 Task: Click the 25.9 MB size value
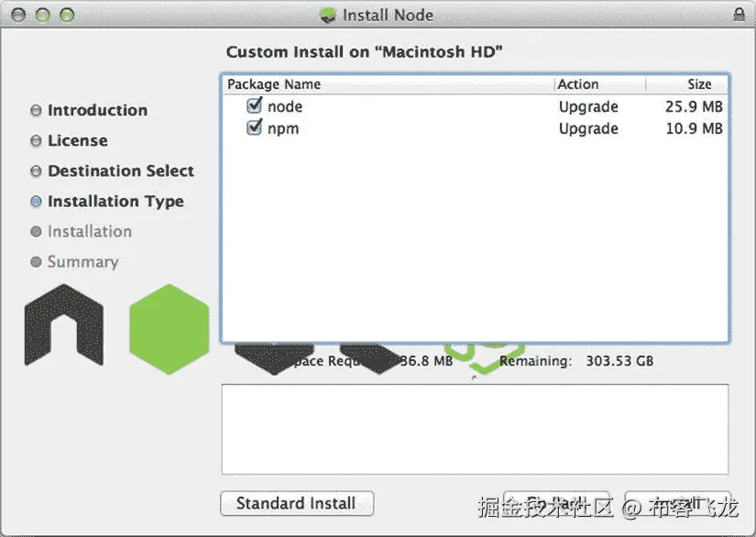[x=694, y=106]
